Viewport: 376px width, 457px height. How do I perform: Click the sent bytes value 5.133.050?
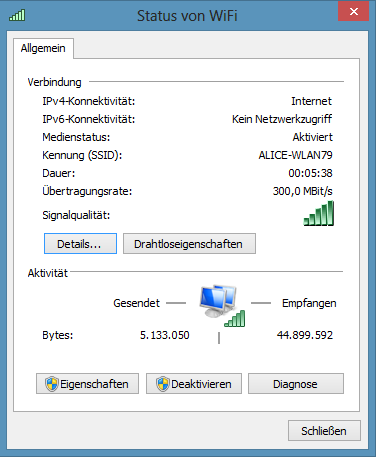165,335
